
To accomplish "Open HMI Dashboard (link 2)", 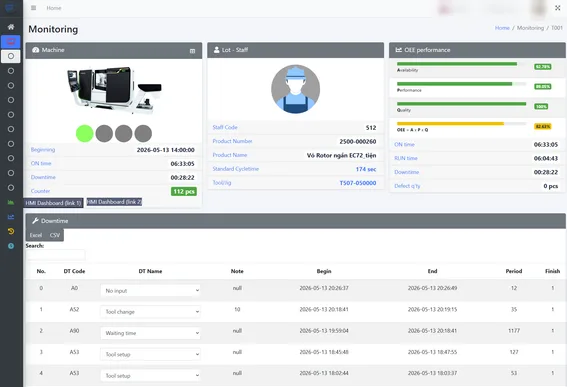I will point(114,202).
